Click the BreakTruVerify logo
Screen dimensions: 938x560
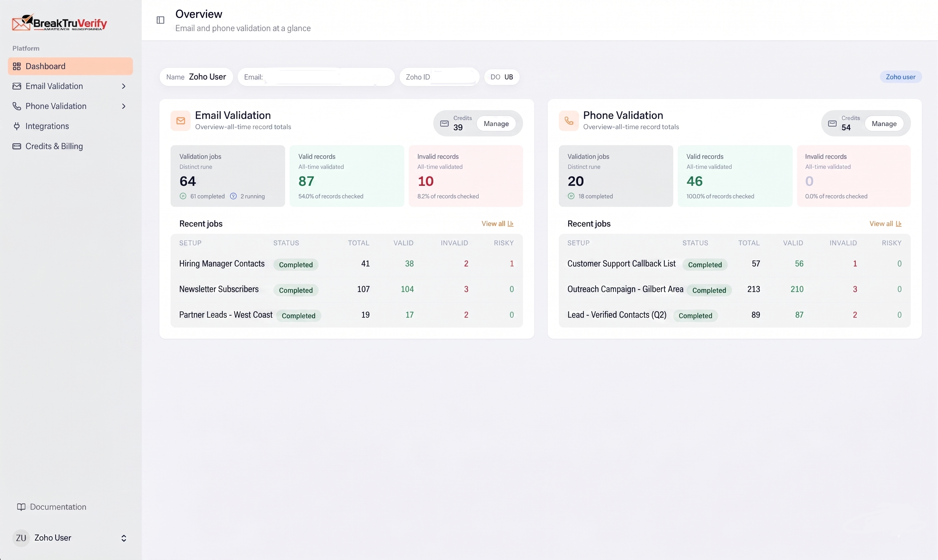click(x=59, y=23)
